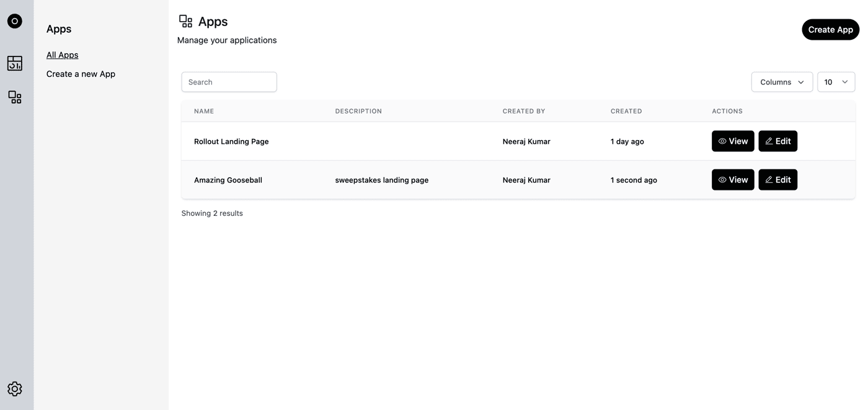868x410 pixels.
Task: Sort by the Created column header
Action: 626,111
